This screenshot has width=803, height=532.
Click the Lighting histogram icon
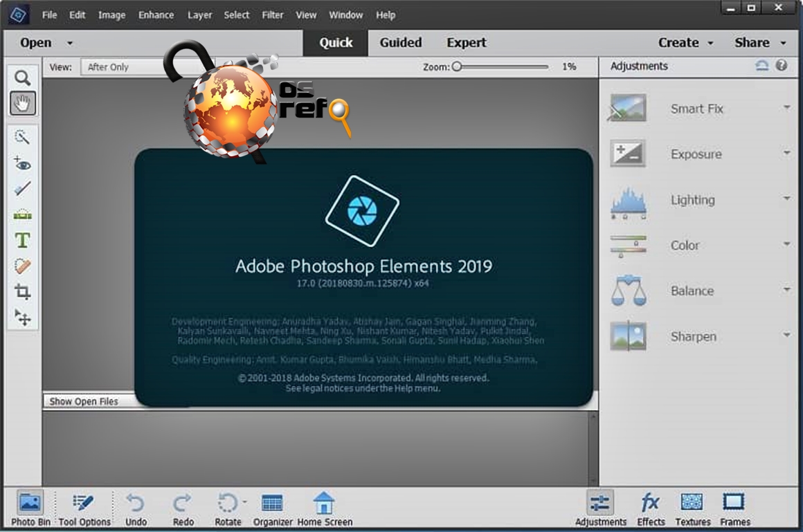(x=628, y=202)
